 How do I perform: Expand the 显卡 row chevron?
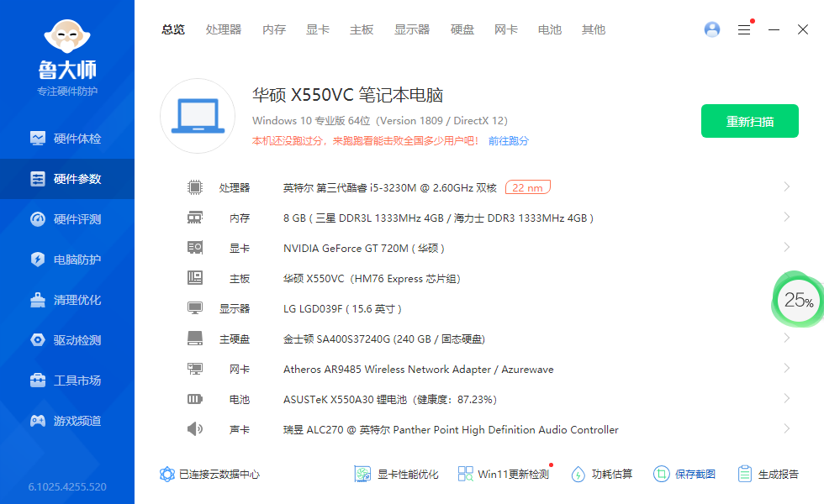coord(787,247)
